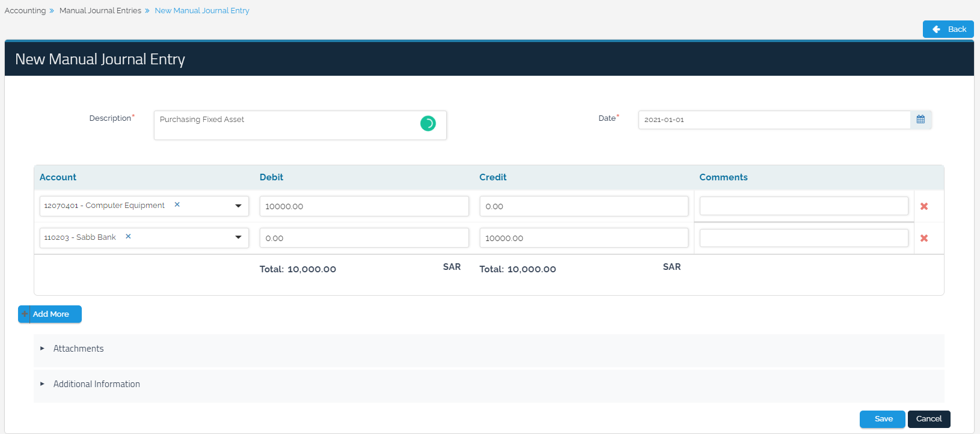Edit the debit amount for Computer Equipment
The width and height of the screenshot is (980, 434).
(364, 206)
